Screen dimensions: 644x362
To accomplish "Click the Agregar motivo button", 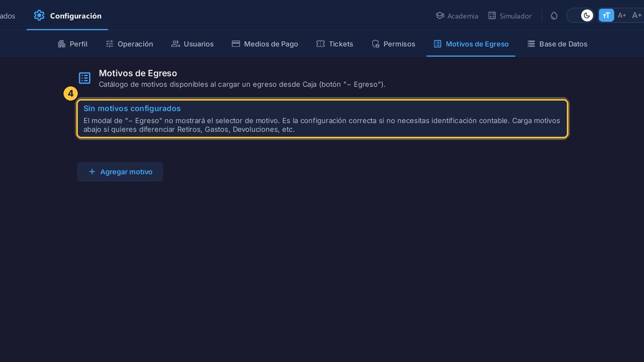I will point(120,172).
